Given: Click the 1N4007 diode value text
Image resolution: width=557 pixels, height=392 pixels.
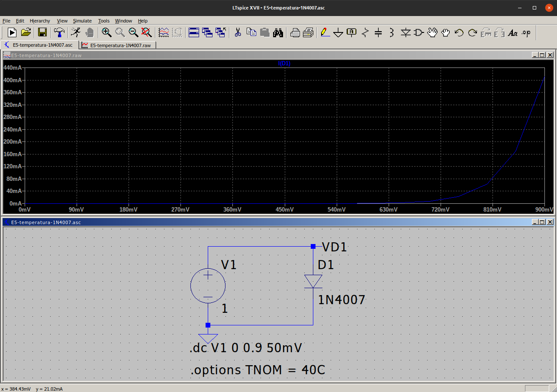Looking at the screenshot, I should point(342,300).
